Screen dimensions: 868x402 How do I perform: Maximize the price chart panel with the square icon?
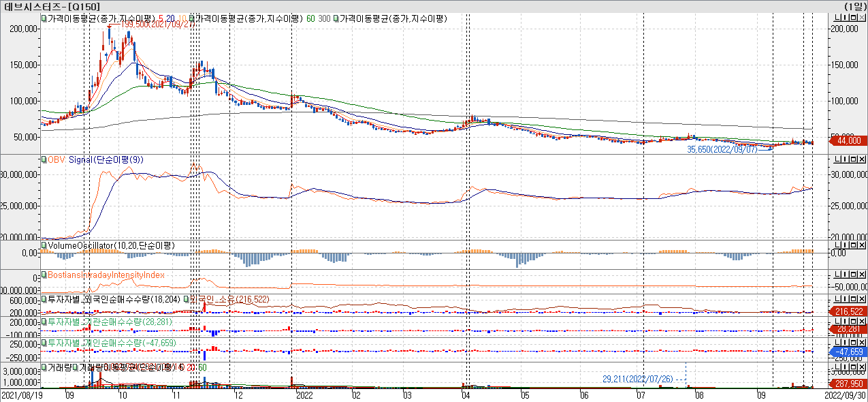(853, 17)
